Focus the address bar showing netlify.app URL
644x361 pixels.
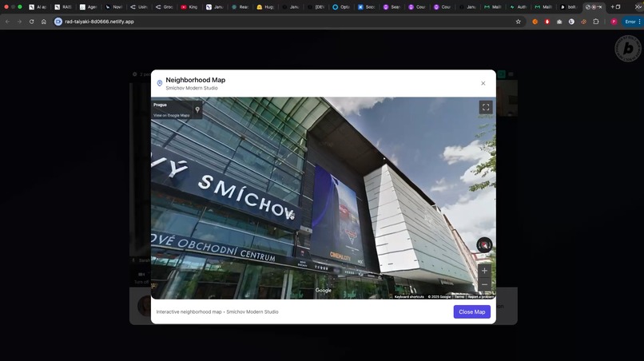pos(288,22)
